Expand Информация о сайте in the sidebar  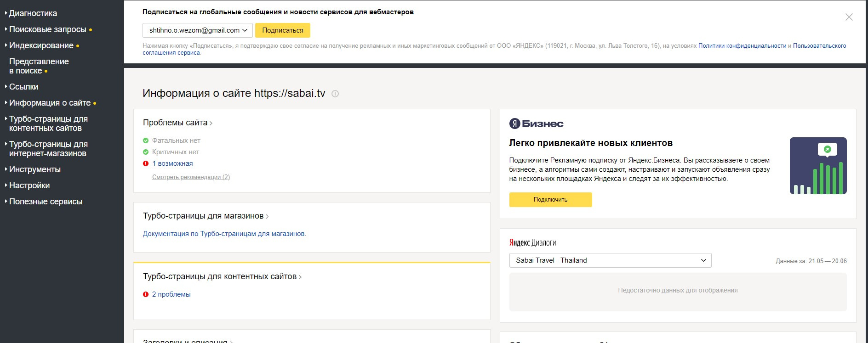[50, 103]
